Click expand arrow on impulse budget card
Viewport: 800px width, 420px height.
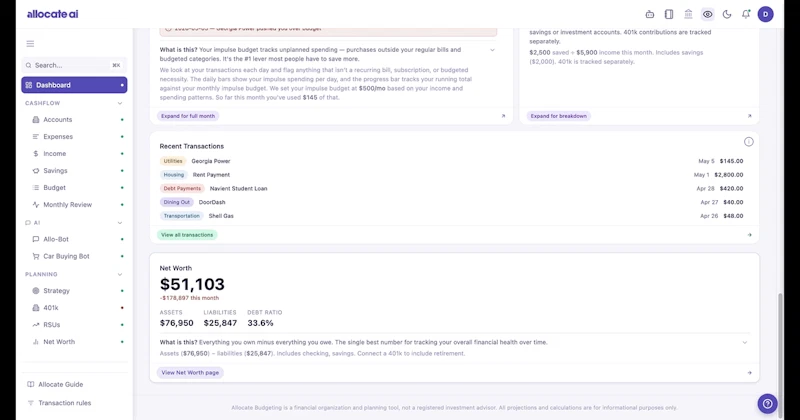click(x=503, y=116)
